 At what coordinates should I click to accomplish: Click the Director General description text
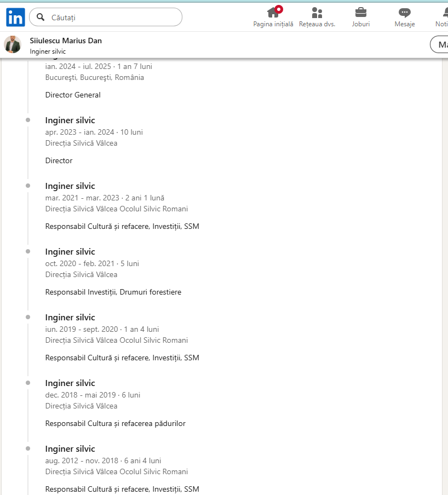click(73, 95)
